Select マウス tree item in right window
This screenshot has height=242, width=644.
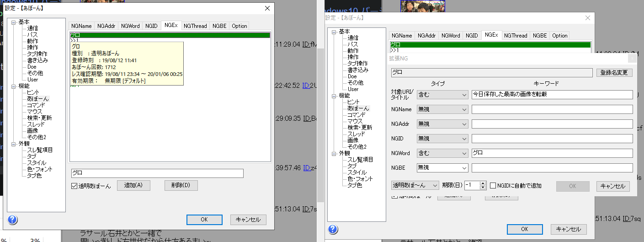point(354,121)
